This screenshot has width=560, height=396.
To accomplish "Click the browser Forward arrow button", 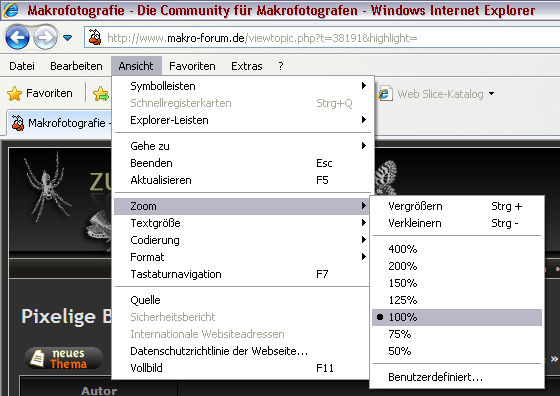I will (45, 37).
